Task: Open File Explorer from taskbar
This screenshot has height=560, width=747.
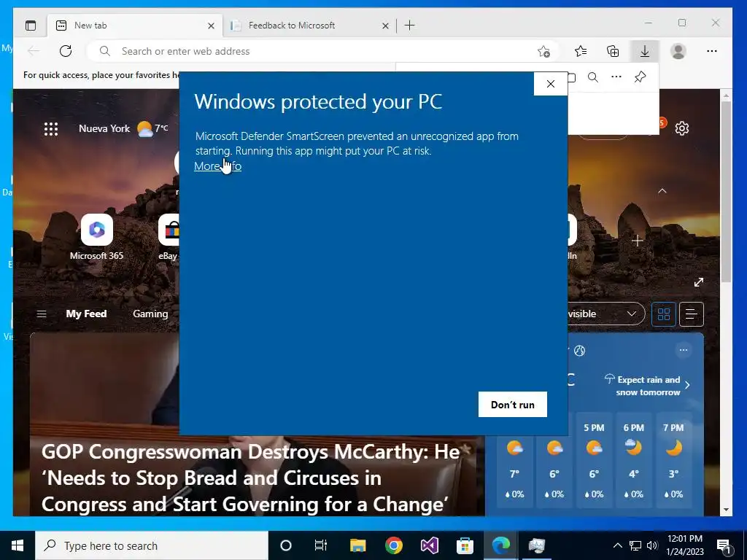Action: pyautogui.click(x=357, y=545)
